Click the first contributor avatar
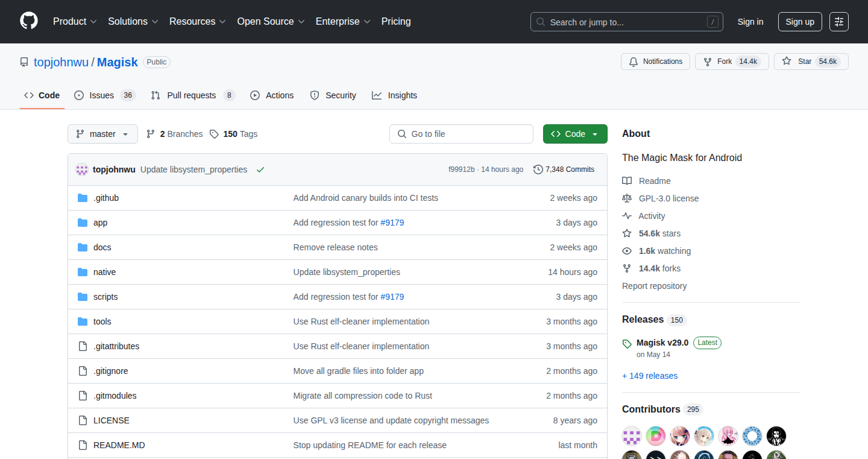The width and height of the screenshot is (868, 459). (x=632, y=436)
